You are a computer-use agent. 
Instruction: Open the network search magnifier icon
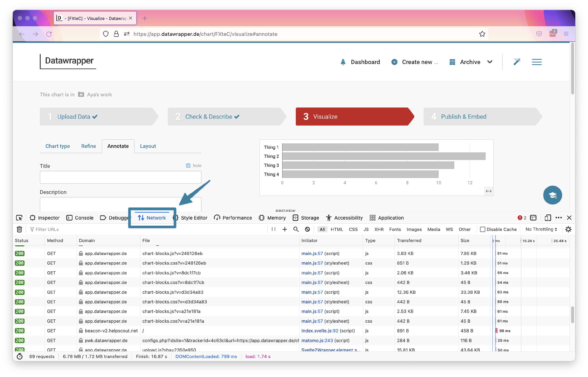pos(296,229)
